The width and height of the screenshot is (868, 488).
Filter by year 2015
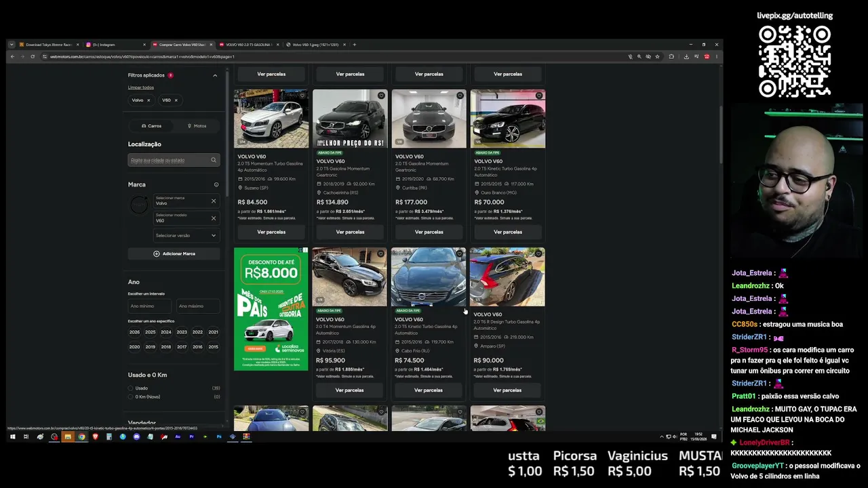(214, 347)
